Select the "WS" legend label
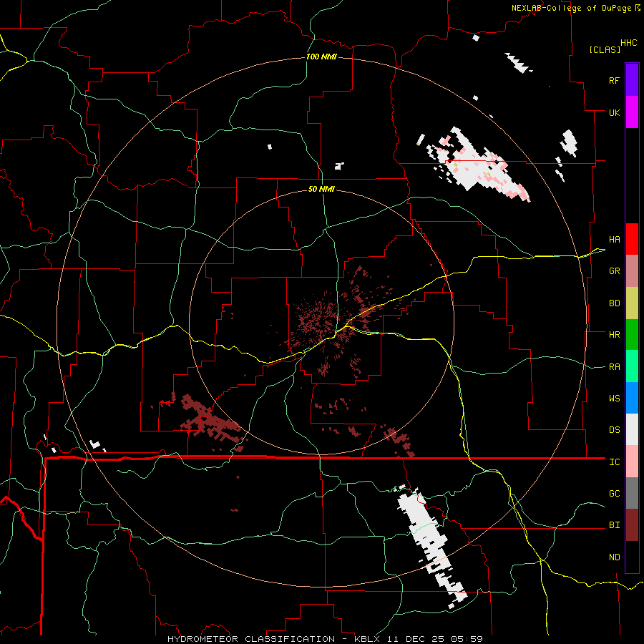644x644 pixels. (615, 399)
